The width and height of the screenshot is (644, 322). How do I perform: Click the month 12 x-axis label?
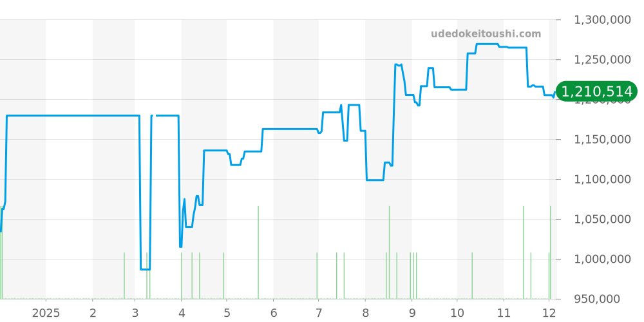[x=549, y=313]
